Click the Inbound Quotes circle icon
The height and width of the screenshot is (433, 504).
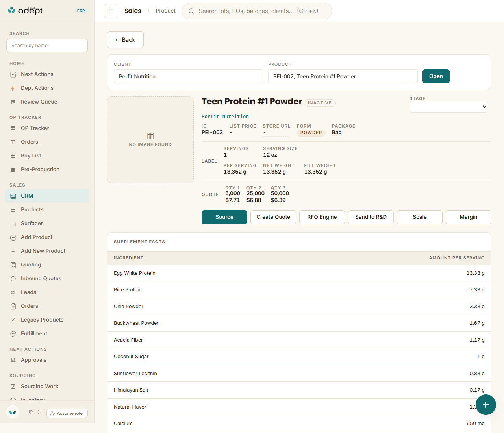click(13, 279)
